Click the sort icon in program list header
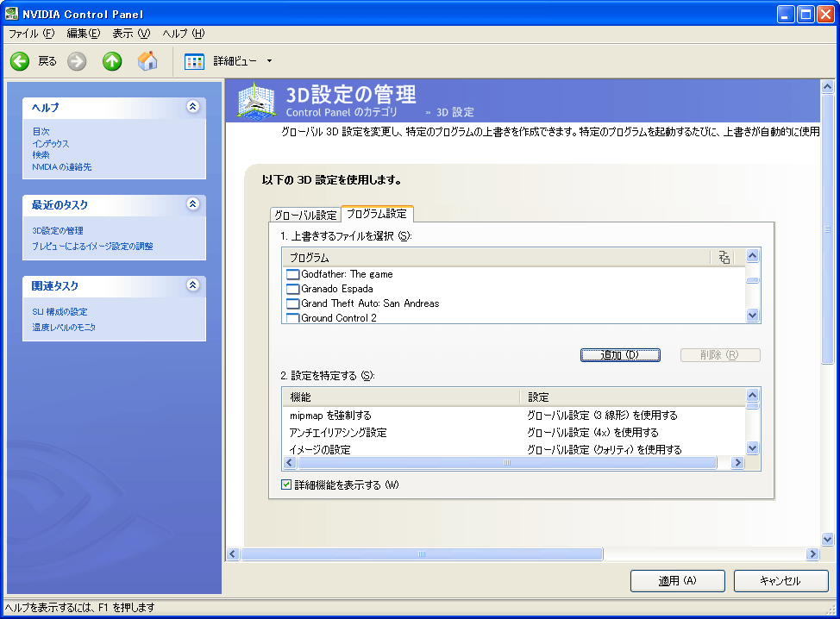Image resolution: width=840 pixels, height=619 pixels. [x=724, y=258]
